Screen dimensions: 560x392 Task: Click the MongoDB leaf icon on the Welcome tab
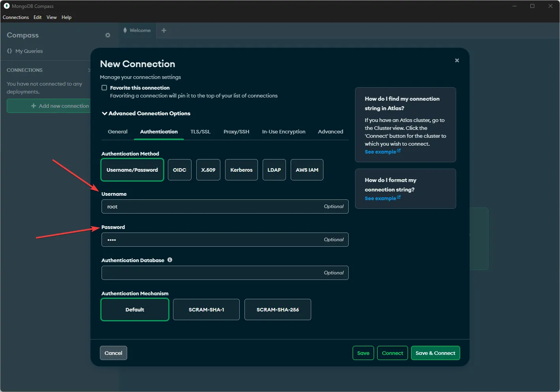(x=125, y=30)
